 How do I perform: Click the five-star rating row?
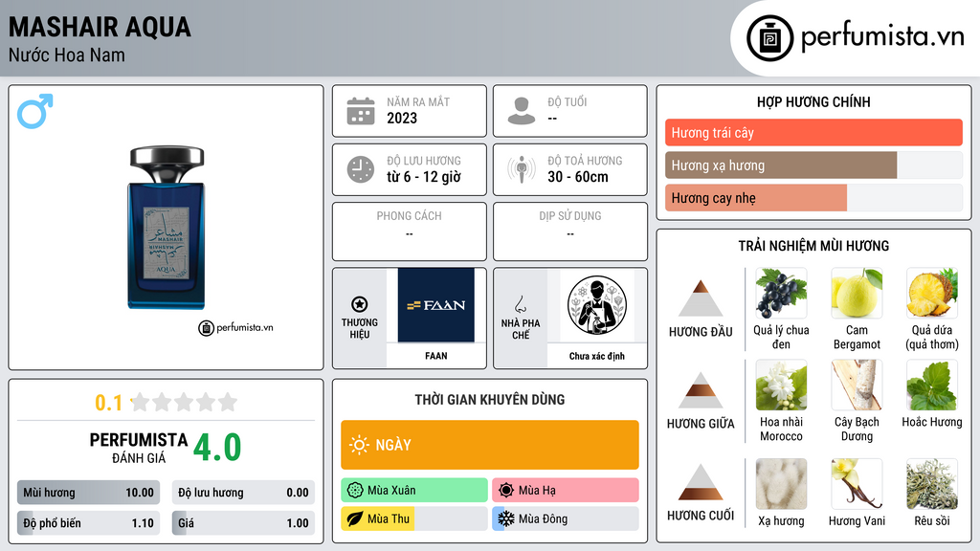[184, 402]
